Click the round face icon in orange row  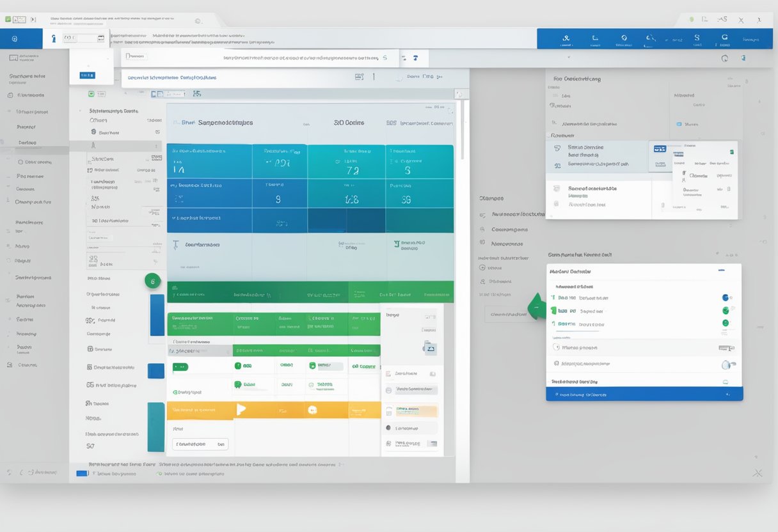pos(312,410)
